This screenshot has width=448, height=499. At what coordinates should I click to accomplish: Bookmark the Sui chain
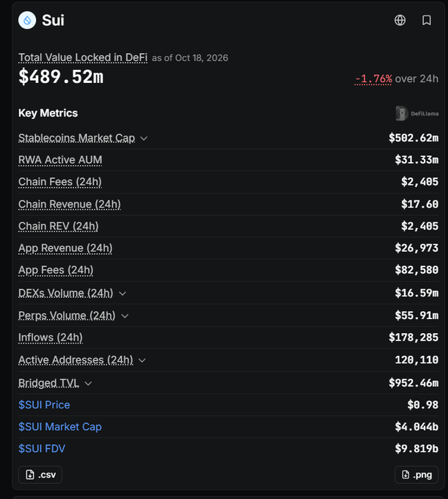tap(427, 20)
